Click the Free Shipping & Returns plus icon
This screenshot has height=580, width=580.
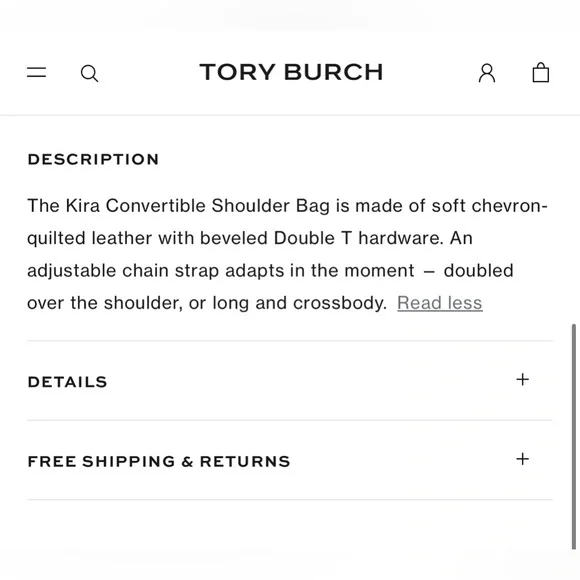(522, 459)
